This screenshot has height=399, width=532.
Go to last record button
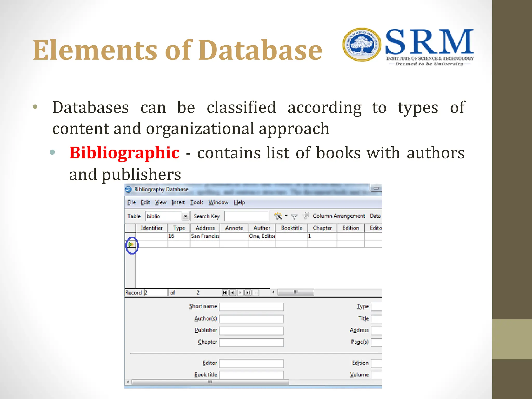tap(248, 293)
